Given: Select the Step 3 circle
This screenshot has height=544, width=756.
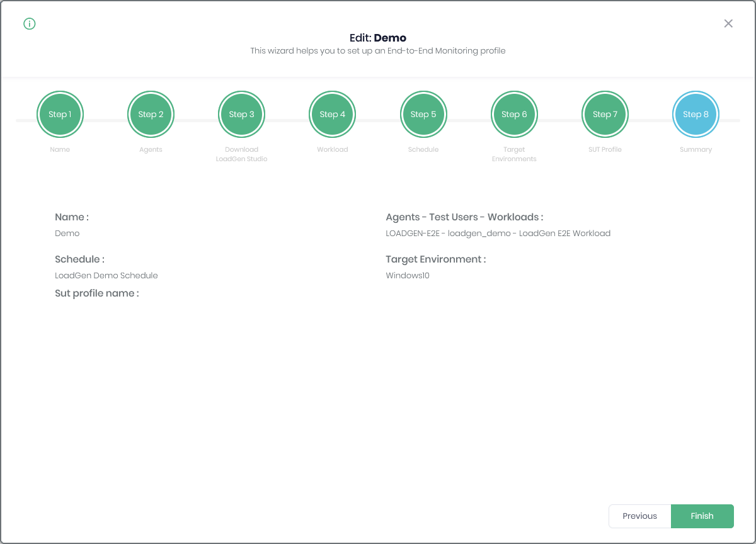Looking at the screenshot, I should (241, 115).
